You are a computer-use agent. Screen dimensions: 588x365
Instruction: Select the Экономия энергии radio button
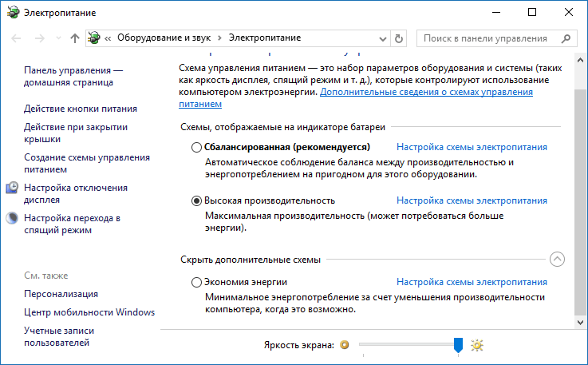(197, 282)
